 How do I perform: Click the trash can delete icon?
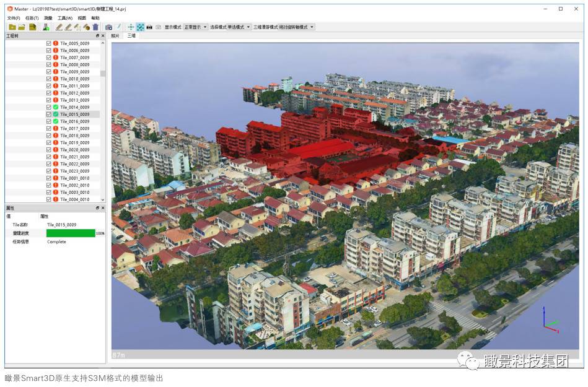pos(95,27)
